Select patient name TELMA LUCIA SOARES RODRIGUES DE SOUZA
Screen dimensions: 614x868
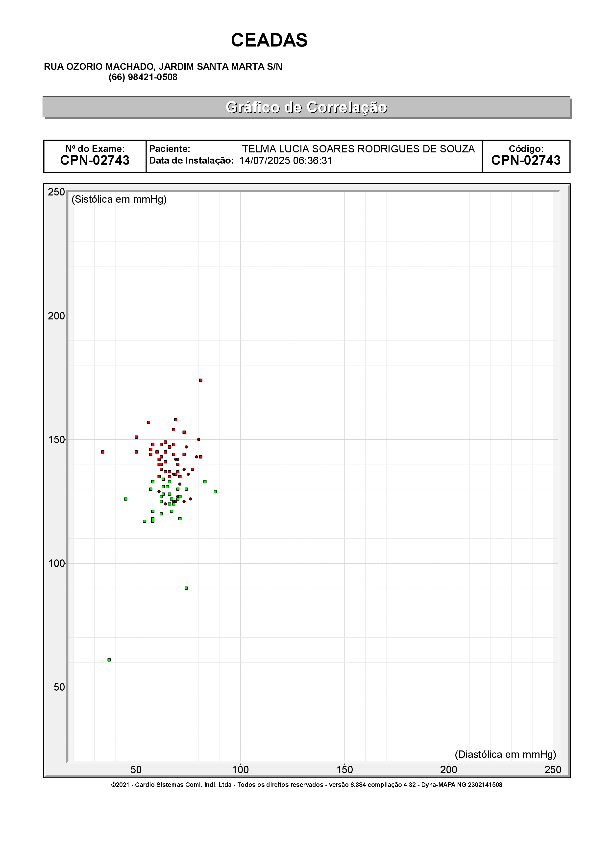pos(358,149)
